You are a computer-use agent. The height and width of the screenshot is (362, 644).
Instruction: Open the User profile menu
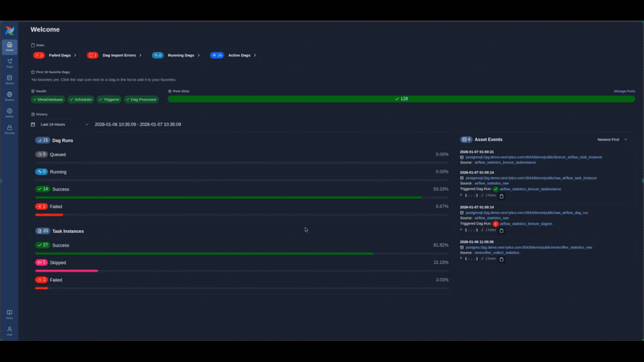tap(9, 330)
